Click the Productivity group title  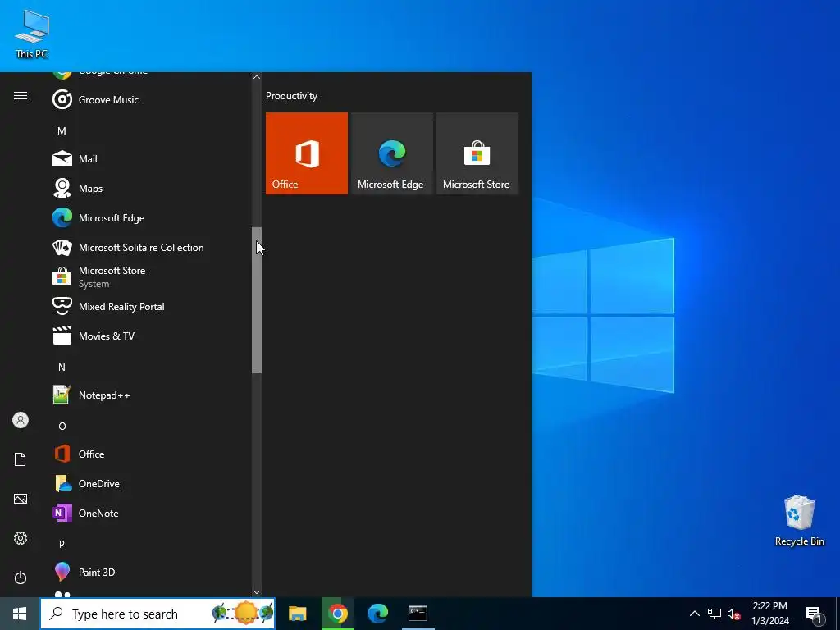pyautogui.click(x=291, y=96)
